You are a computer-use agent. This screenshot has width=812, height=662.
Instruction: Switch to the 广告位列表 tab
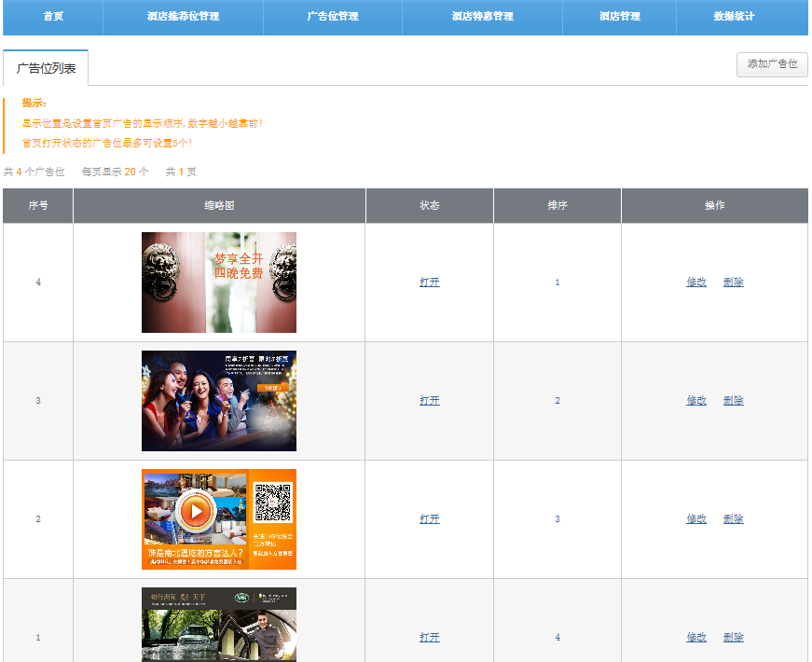tap(46, 68)
